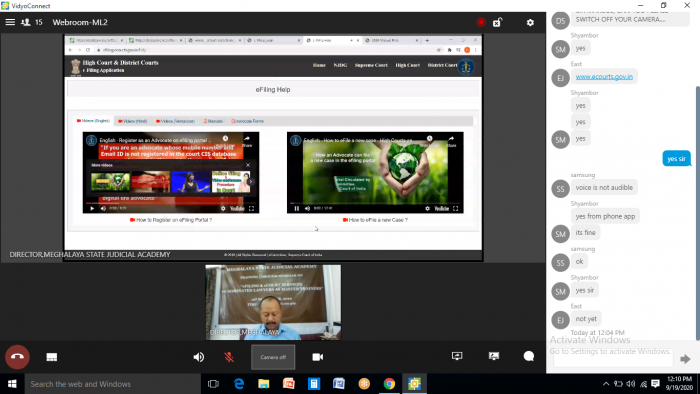The height and width of the screenshot is (394, 700).
Task: Open the layout view icon near hang-up
Action: pos(52,357)
